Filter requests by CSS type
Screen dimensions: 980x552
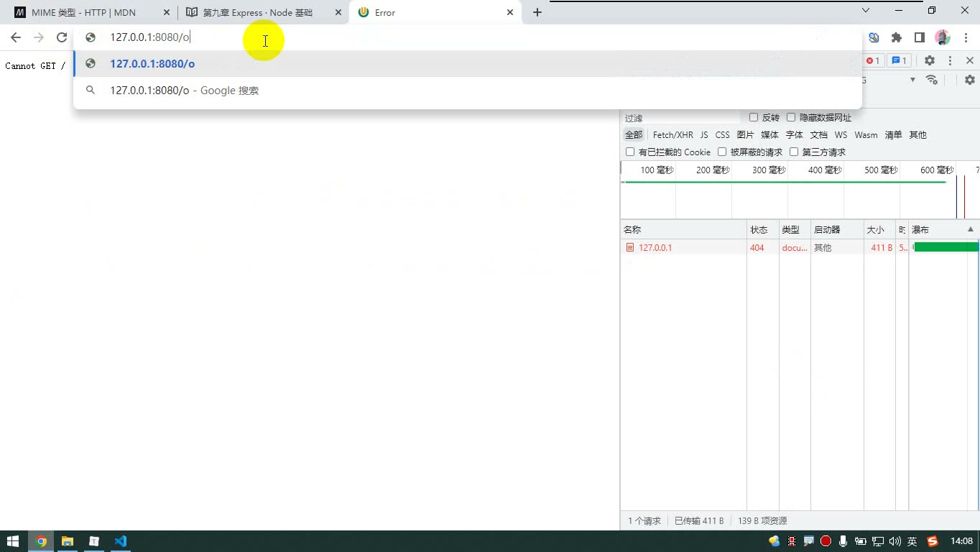tap(722, 134)
